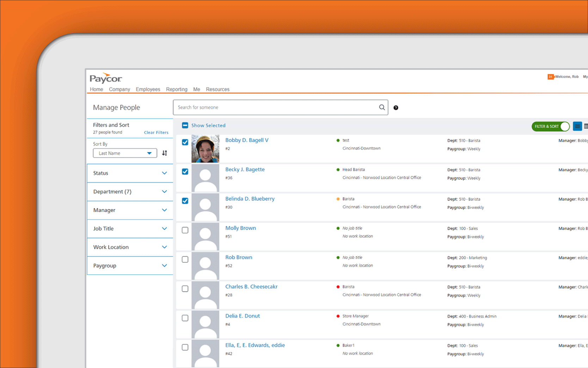Check Delia E. Donut's checkbox
588x368 pixels.
pos(185,318)
